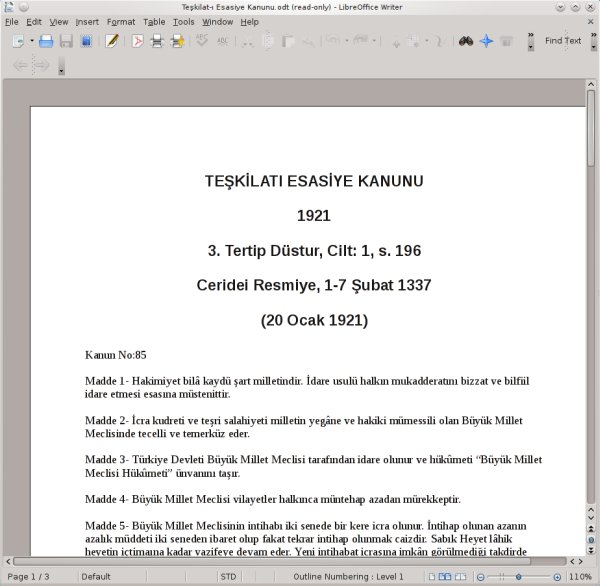The width and height of the screenshot is (600, 586).
Task: Open the Edit menu
Action: 34,22
